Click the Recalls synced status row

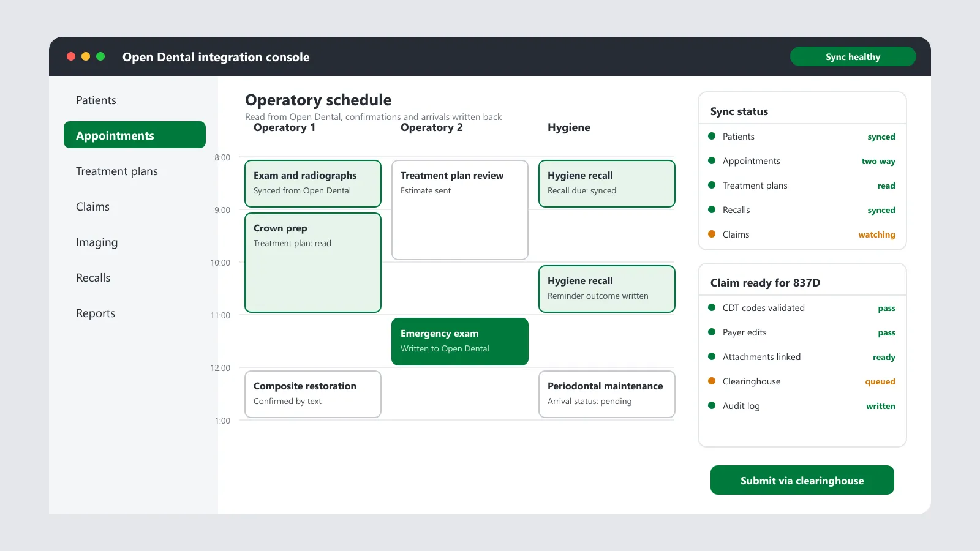coord(802,210)
